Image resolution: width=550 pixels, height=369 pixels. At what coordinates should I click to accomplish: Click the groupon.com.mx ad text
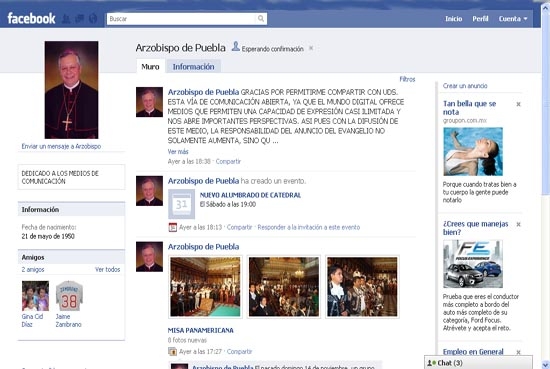(465, 120)
